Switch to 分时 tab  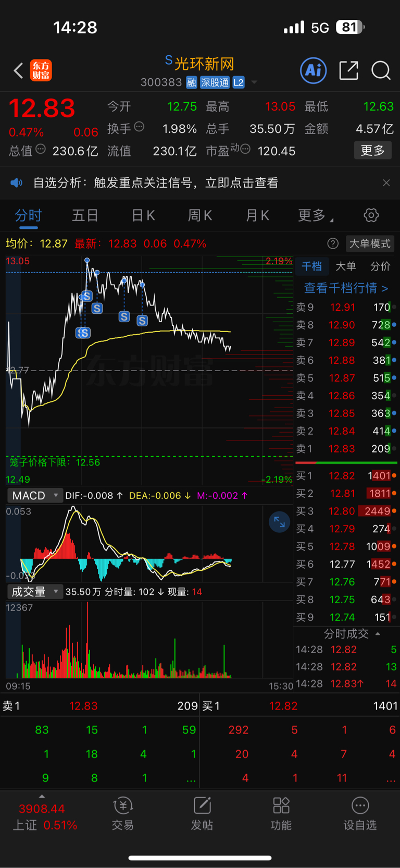click(28, 215)
